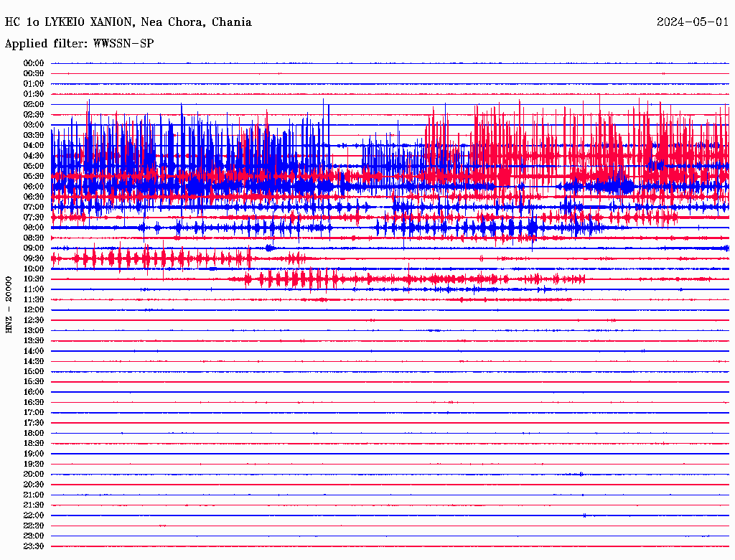This screenshot has height=560, width=735.
Task: Select the '21:30' time label
Action: pyautogui.click(x=34, y=505)
